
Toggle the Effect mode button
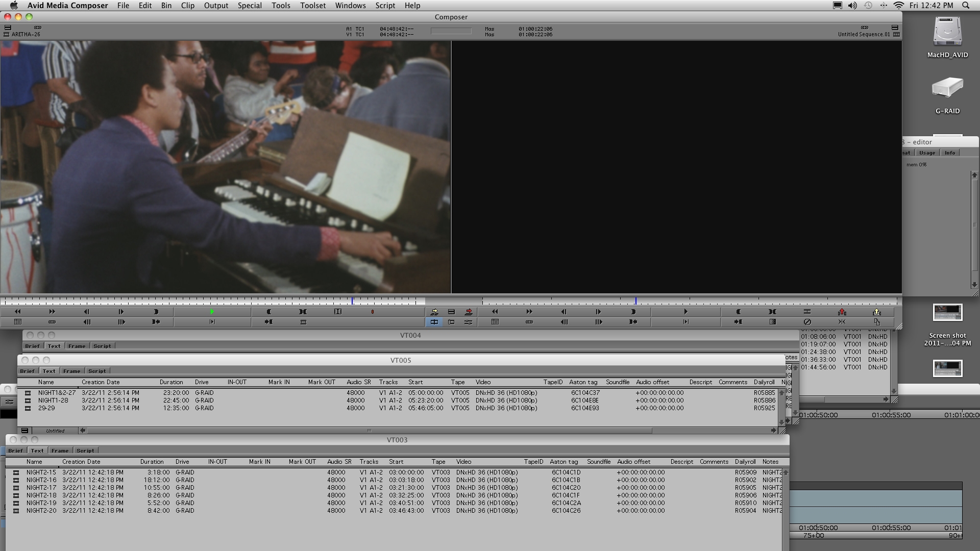[468, 322]
